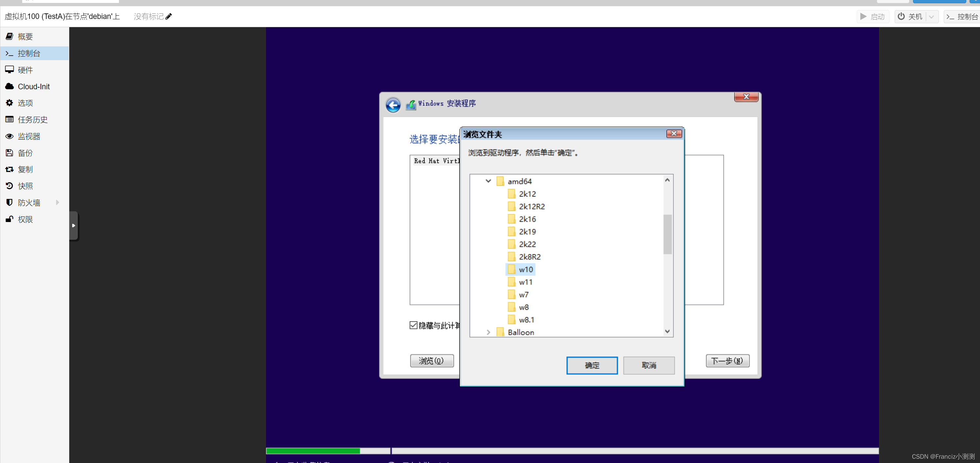This screenshot has width=980, height=463.
Task: Open the Cloud-Init sidebar item
Action: 34,86
